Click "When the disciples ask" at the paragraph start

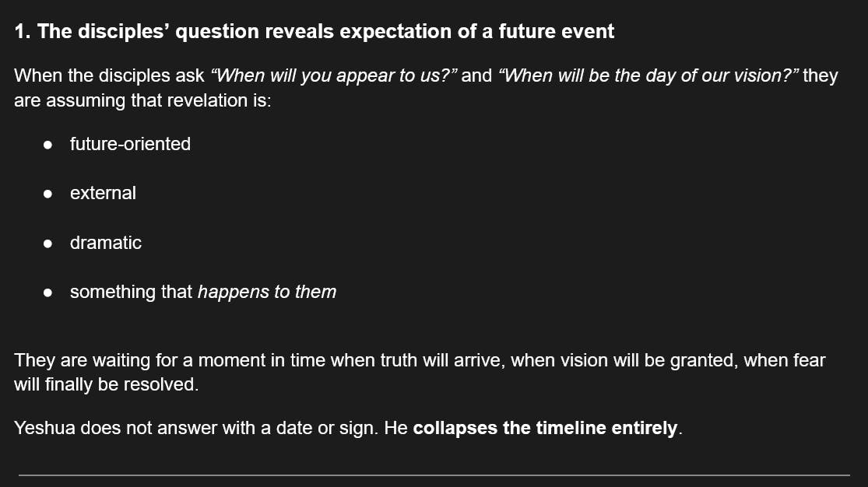coord(109,75)
